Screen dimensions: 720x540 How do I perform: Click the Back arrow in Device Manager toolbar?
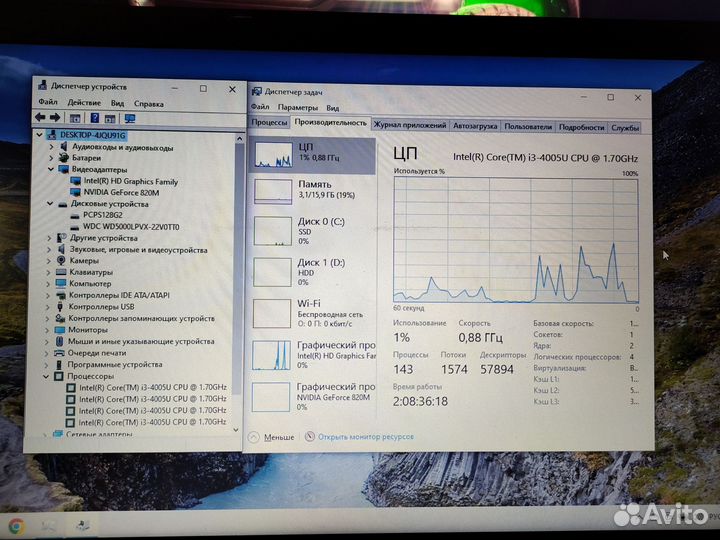tap(40, 118)
